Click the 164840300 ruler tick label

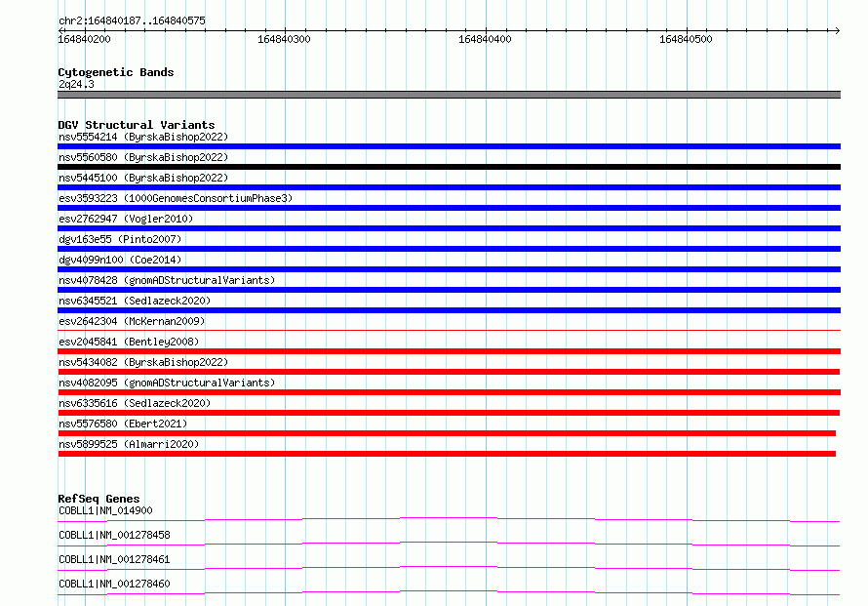[284, 39]
